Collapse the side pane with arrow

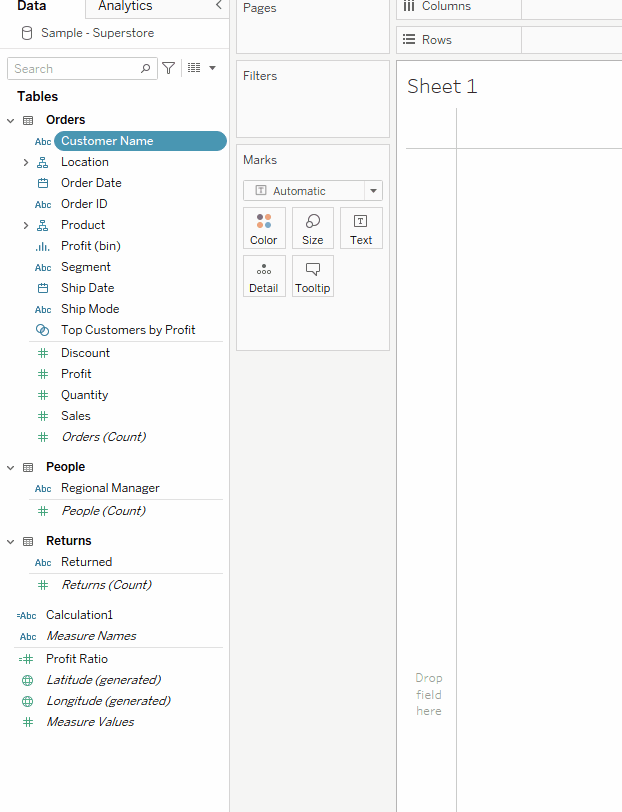point(219,6)
